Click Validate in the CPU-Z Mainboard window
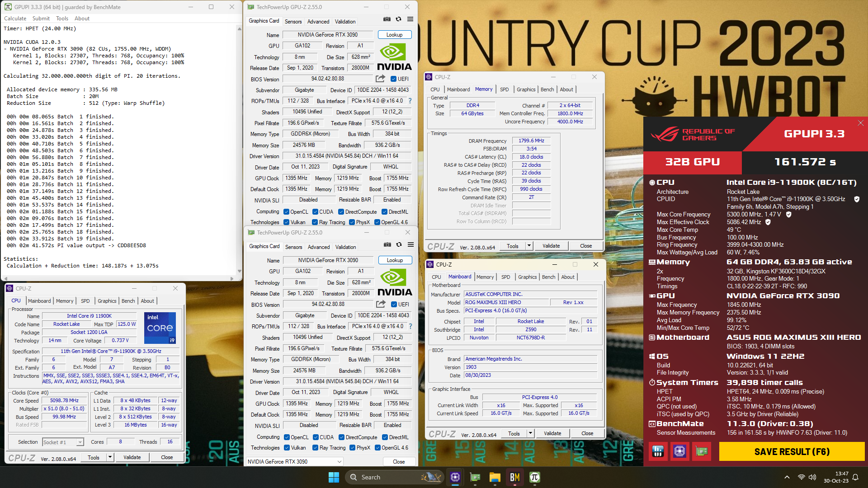This screenshot has height=488, width=868. pyautogui.click(x=552, y=433)
